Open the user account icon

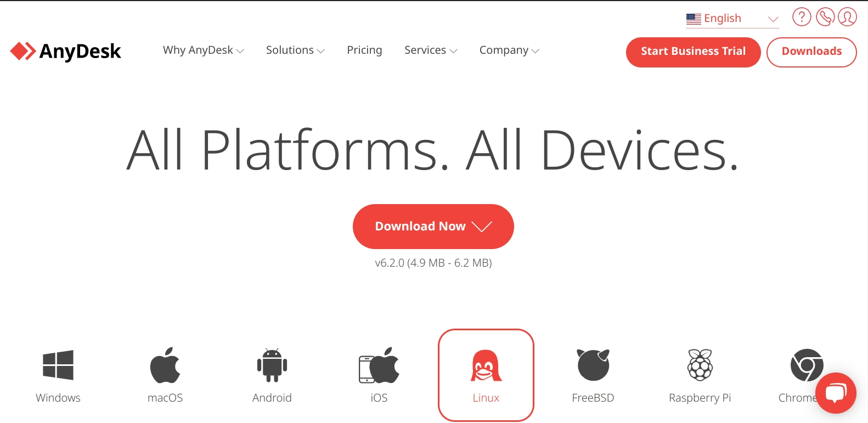(847, 17)
